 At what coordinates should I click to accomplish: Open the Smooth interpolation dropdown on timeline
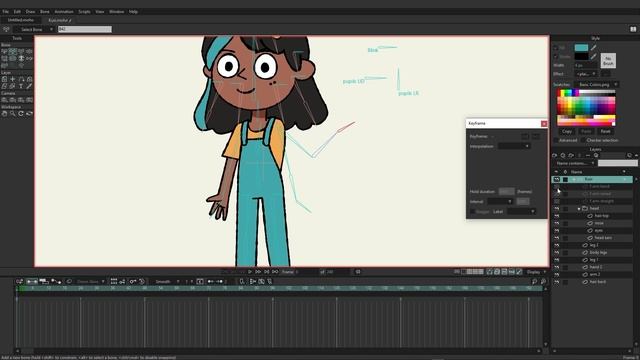point(166,282)
